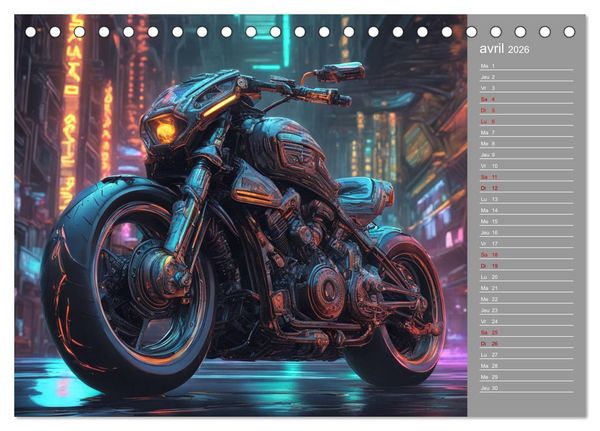The image size is (600, 431).
Task: Select the "Me 8" date row
Action: [x=527, y=144]
